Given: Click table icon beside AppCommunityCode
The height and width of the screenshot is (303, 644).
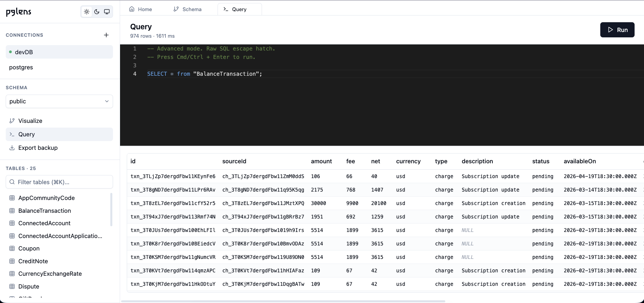Looking at the screenshot, I should (x=12, y=198).
